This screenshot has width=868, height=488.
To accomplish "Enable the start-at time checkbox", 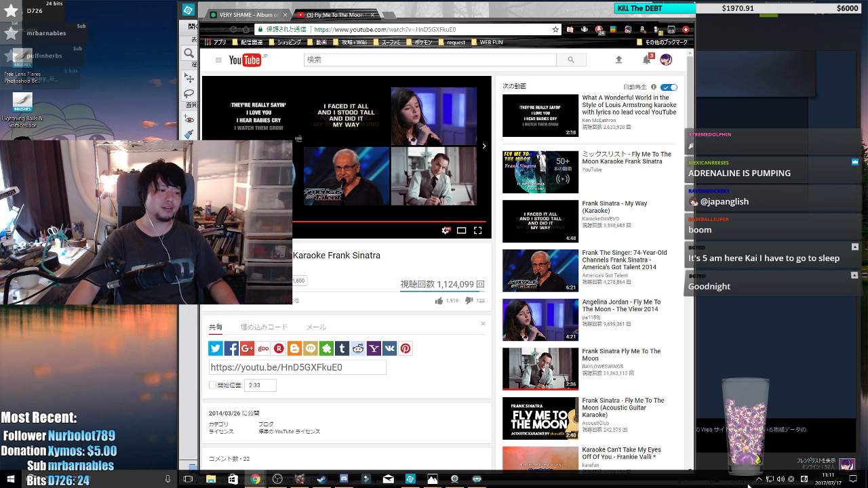I will coord(212,385).
